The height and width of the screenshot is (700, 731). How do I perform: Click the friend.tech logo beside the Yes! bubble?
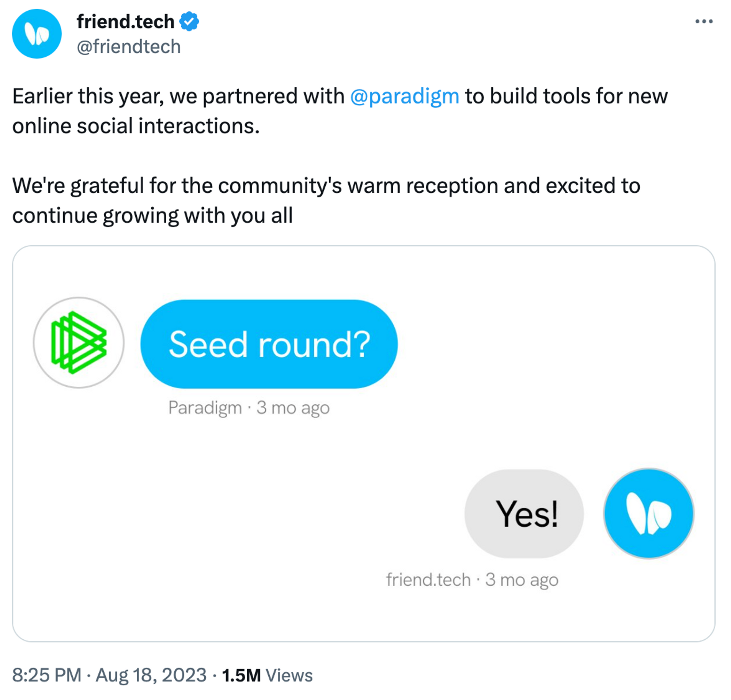(648, 514)
